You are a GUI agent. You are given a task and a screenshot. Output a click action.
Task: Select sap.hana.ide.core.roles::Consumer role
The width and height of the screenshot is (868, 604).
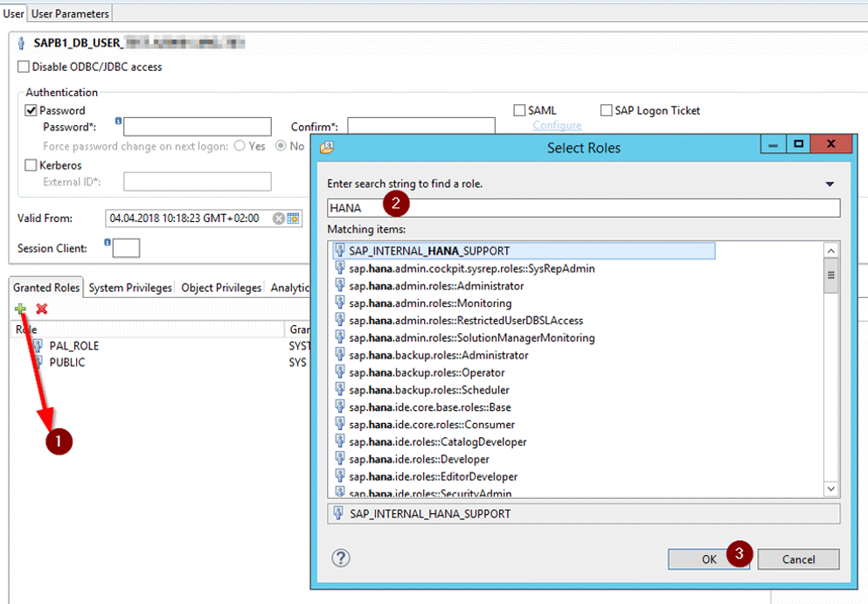(x=432, y=425)
